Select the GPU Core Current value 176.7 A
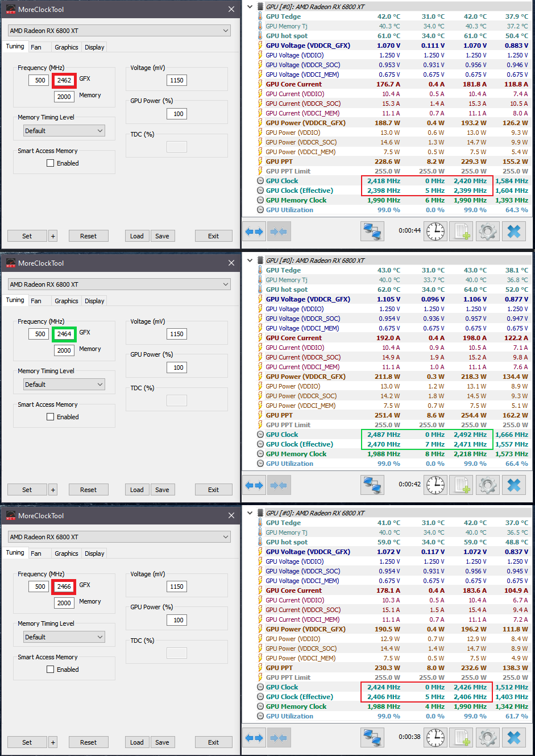Viewport: 535px width, 756px height. pos(388,84)
